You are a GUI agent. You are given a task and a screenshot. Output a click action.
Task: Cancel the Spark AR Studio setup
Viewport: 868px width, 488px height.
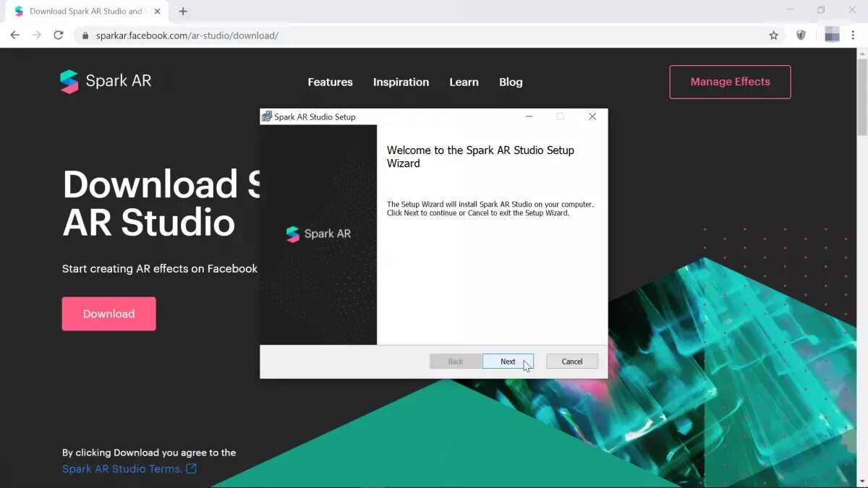[x=571, y=361]
